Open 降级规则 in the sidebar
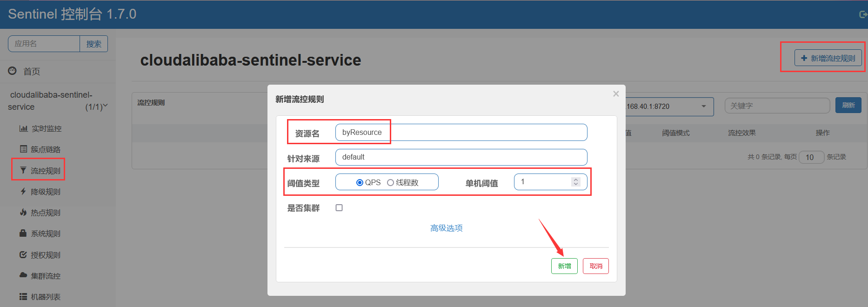The image size is (868, 307). 46,192
